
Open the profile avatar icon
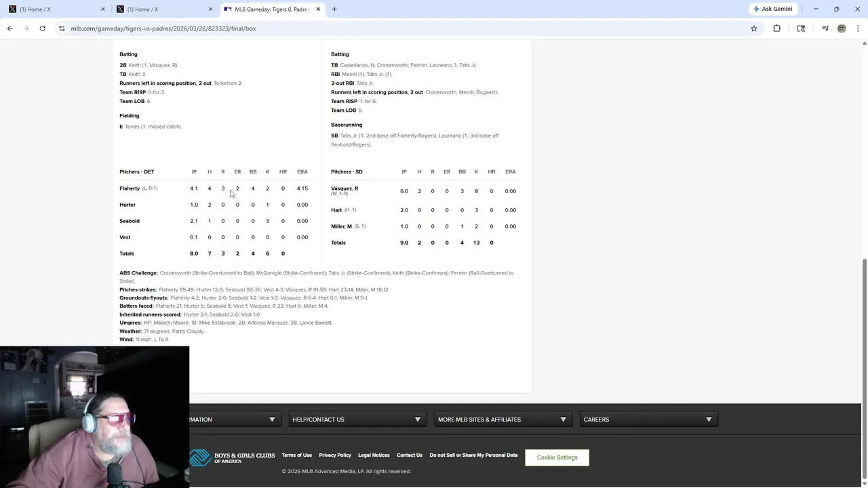(x=842, y=28)
